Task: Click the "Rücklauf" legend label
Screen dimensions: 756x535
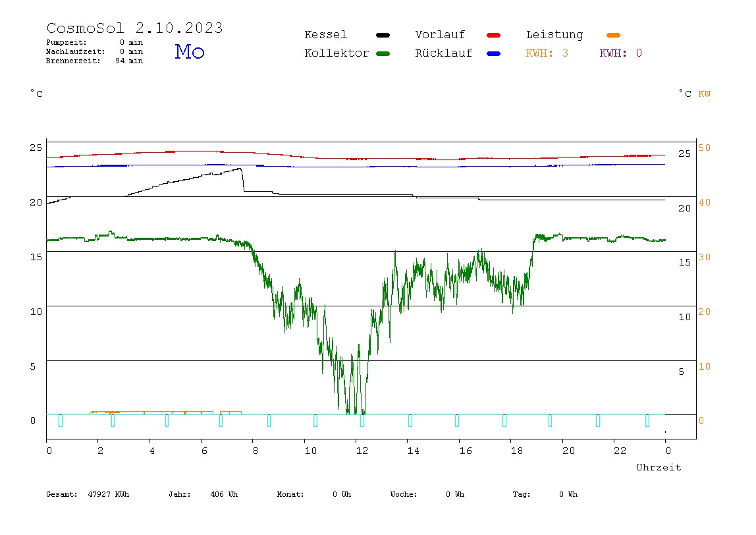Action: tap(444, 53)
